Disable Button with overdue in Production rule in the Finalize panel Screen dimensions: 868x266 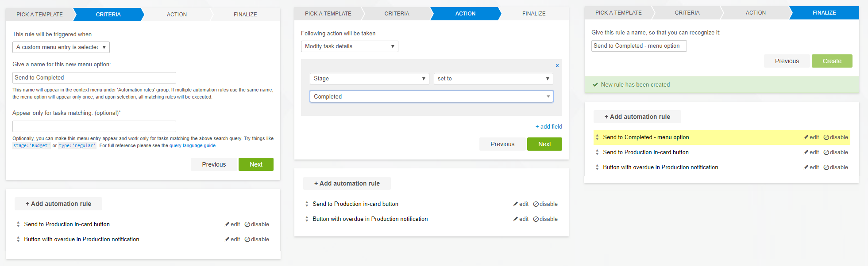(x=836, y=167)
